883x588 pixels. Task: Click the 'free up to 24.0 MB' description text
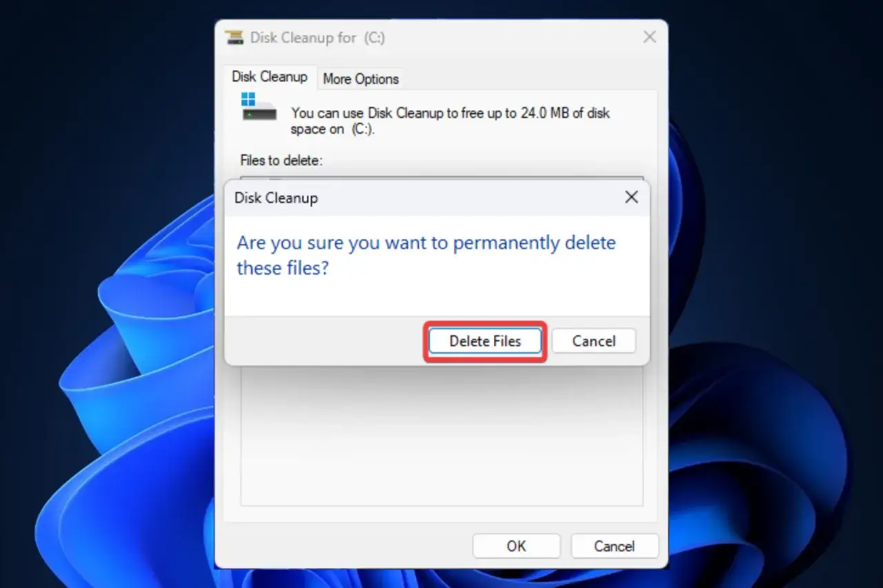click(450, 121)
